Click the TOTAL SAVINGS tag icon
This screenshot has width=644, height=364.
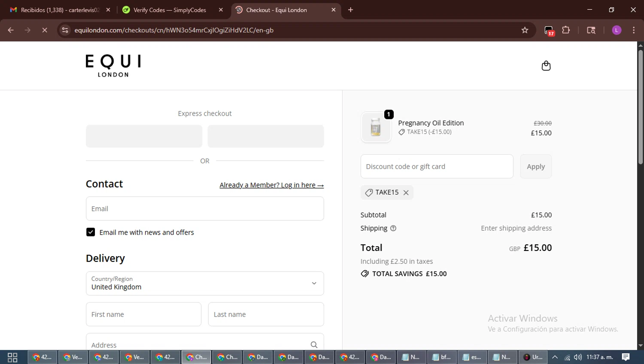tap(365, 274)
